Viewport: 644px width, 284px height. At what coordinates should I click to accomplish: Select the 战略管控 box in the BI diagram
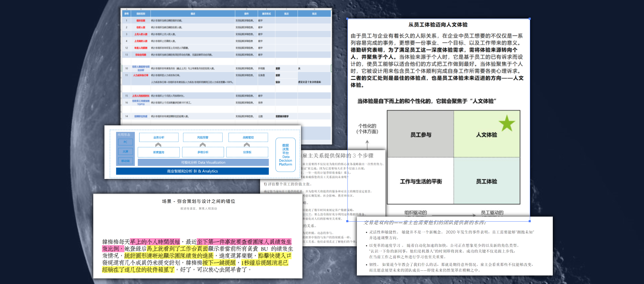coord(248,137)
